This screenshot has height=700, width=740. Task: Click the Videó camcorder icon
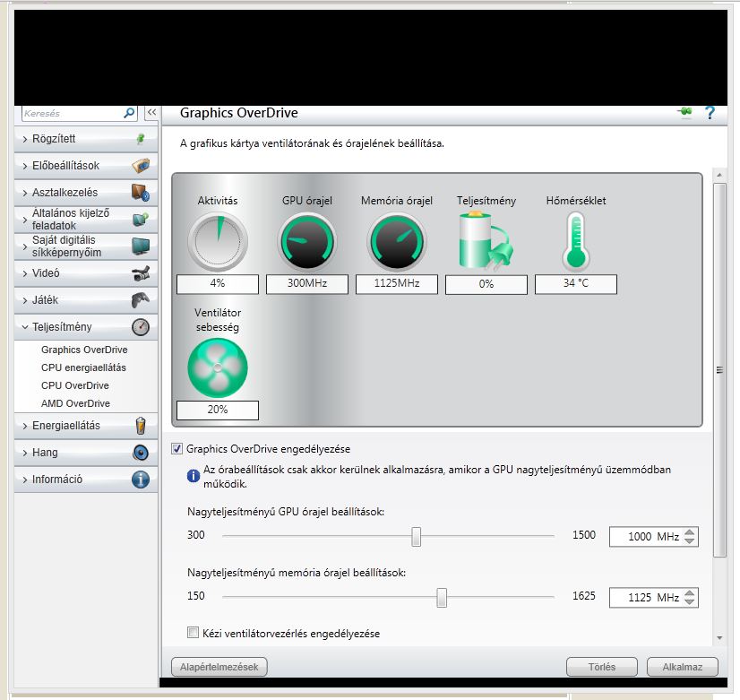(141, 273)
